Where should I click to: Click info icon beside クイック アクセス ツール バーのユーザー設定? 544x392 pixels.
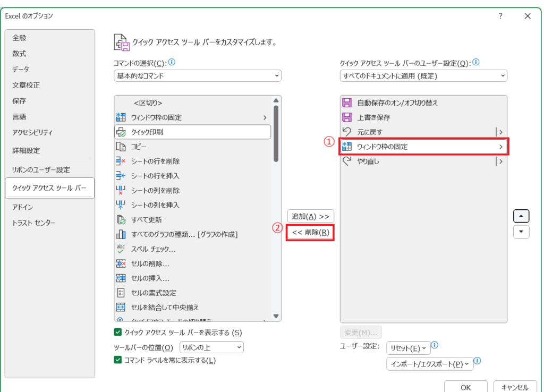pos(476,62)
